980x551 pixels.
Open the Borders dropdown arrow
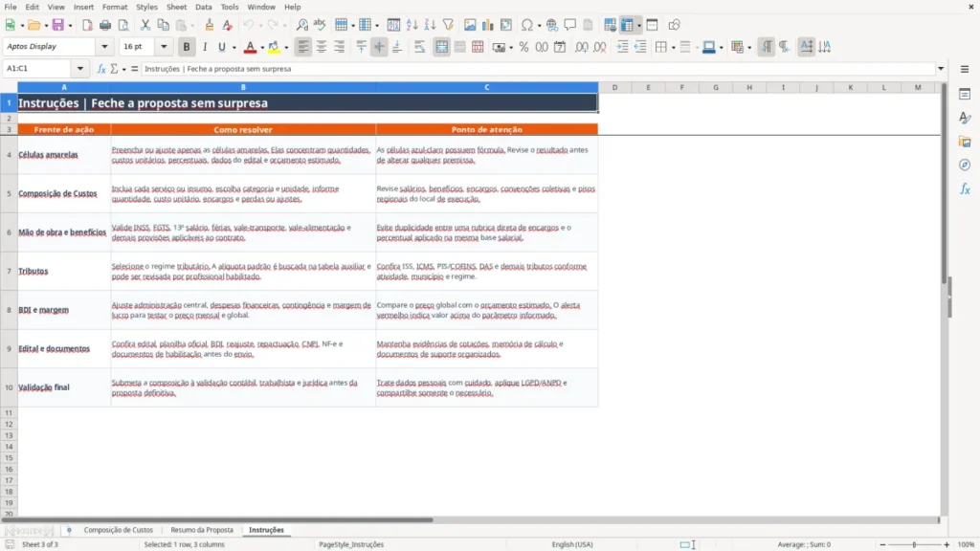673,48
